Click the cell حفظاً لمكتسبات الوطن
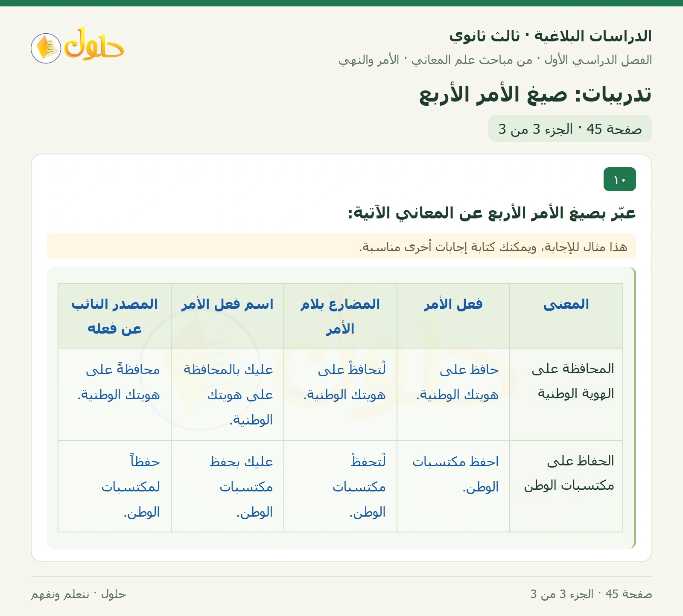The image size is (683, 616). 114,486
